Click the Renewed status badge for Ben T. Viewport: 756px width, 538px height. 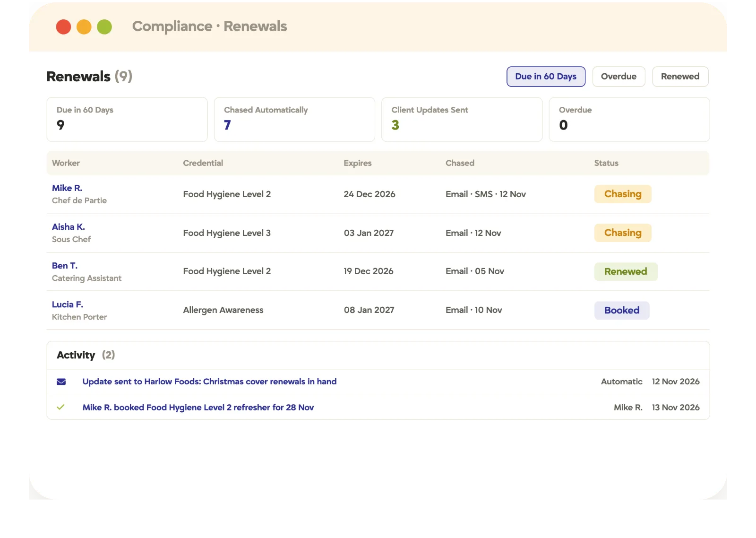click(x=626, y=272)
